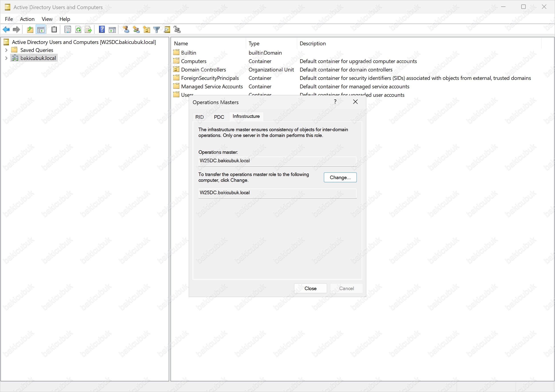Go up one level with folder icon
555x392 pixels.
[x=30, y=30]
